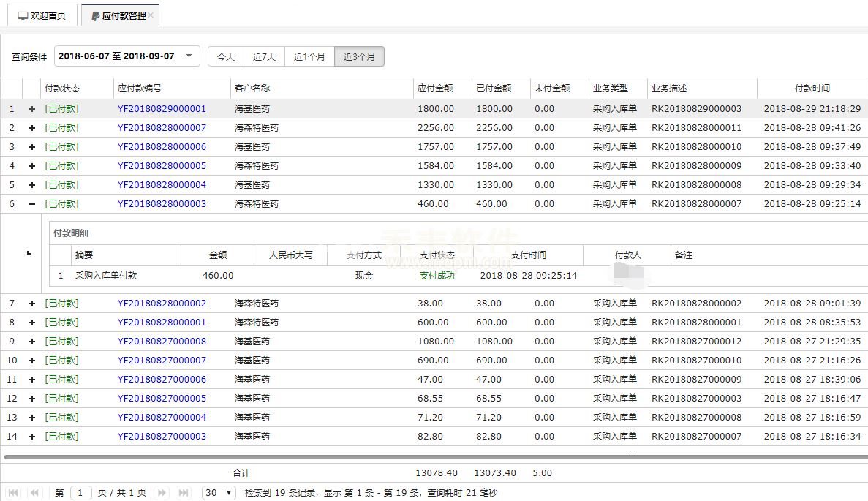Viewport: 868px width, 501px height.
Task: Expand row 14 with plus icon
Action: 31,437
